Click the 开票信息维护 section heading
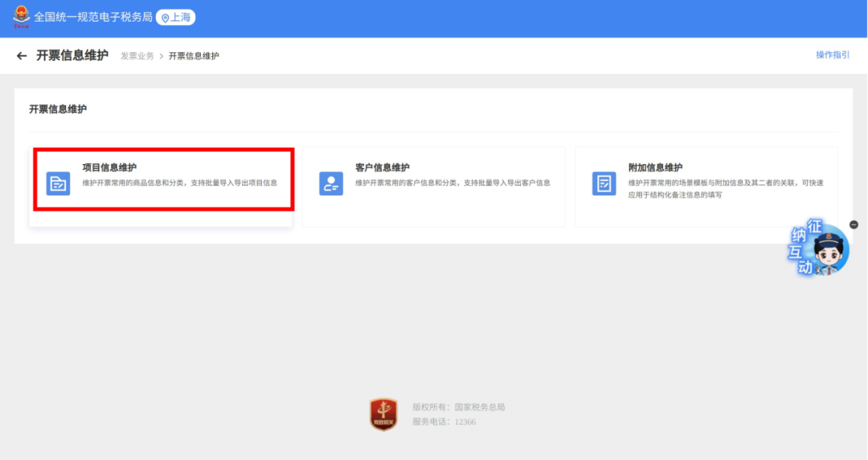This screenshot has height=460, width=868. 58,109
